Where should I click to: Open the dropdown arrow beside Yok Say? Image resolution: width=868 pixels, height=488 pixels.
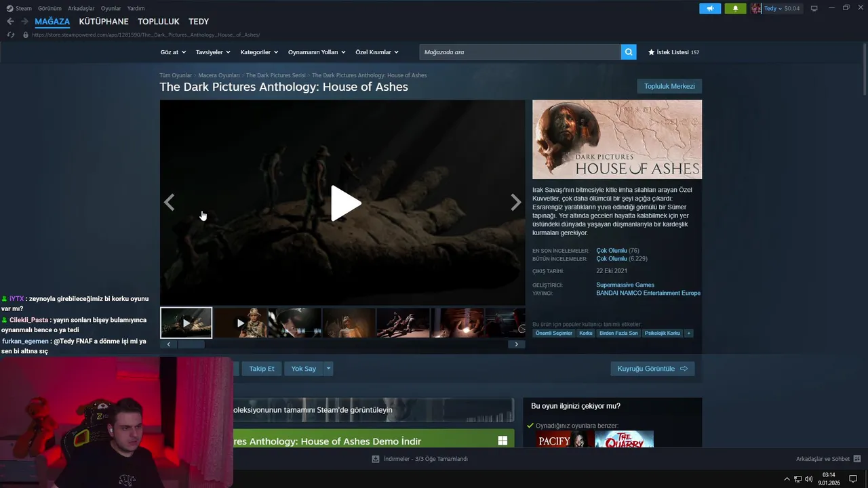pyautogui.click(x=328, y=369)
